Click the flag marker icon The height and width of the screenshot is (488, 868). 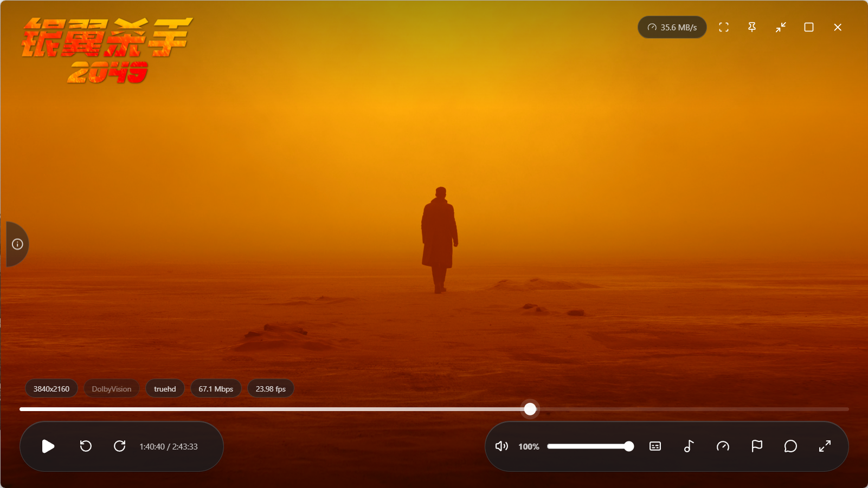[x=757, y=446]
